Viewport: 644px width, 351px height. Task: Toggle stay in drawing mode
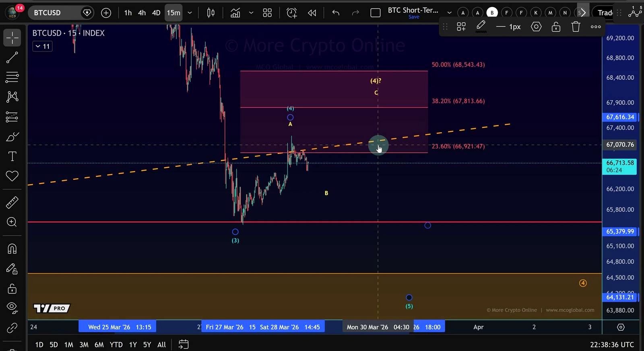coord(12,269)
